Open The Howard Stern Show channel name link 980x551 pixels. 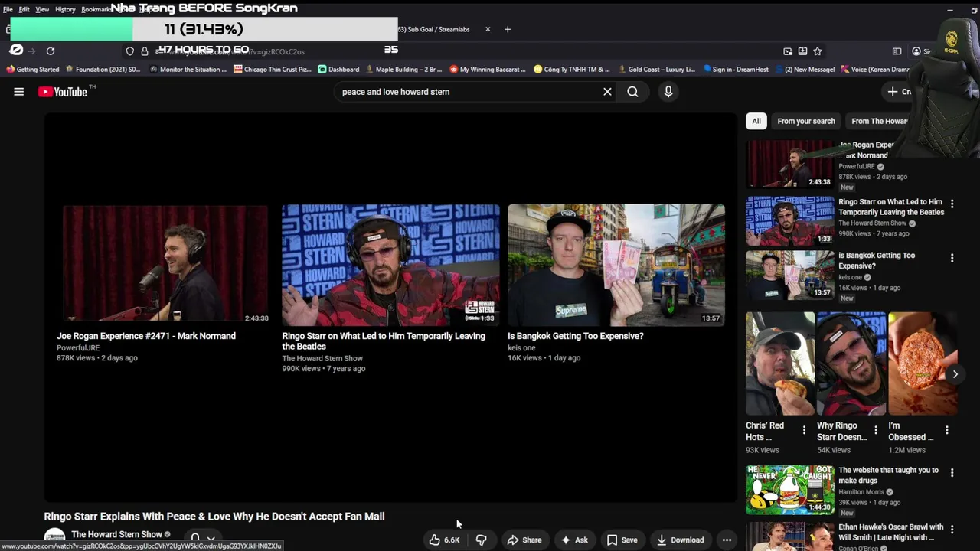coord(116,534)
